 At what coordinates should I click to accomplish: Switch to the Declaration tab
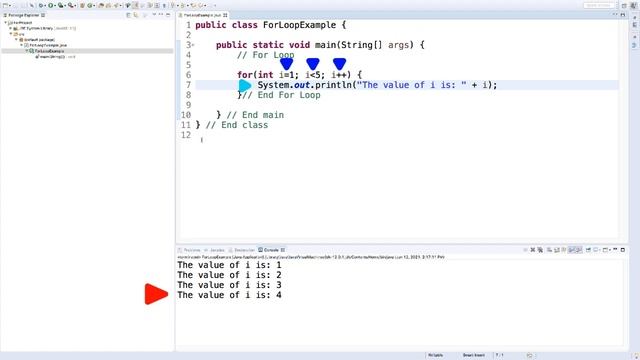242,250
